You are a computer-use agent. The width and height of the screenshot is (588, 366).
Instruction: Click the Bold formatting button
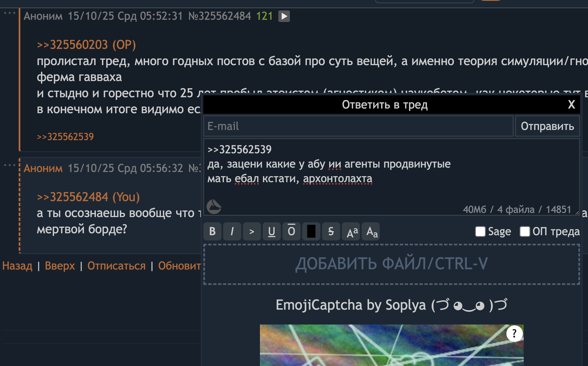(x=212, y=231)
